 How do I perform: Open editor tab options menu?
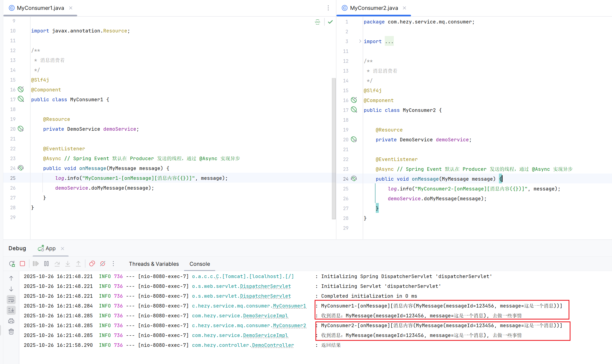click(x=328, y=8)
